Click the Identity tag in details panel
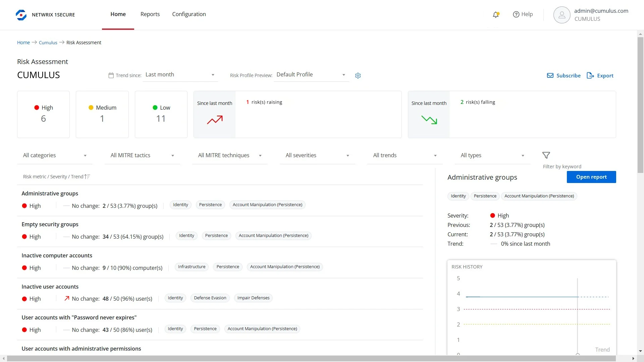The image size is (644, 362). pyautogui.click(x=458, y=196)
